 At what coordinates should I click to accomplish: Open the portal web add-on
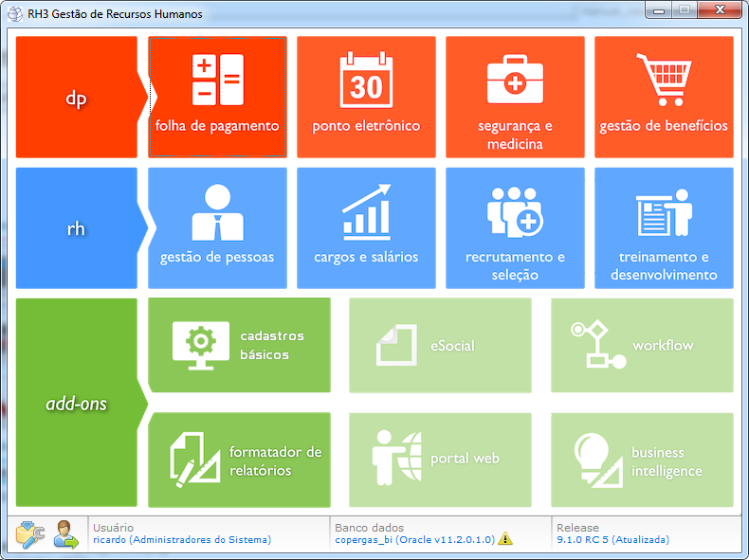(x=440, y=460)
